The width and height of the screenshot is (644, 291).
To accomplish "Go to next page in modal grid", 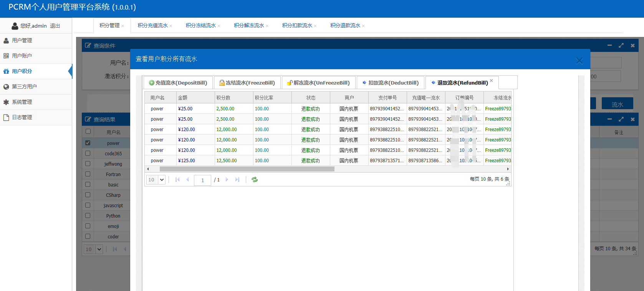I will coord(227,180).
